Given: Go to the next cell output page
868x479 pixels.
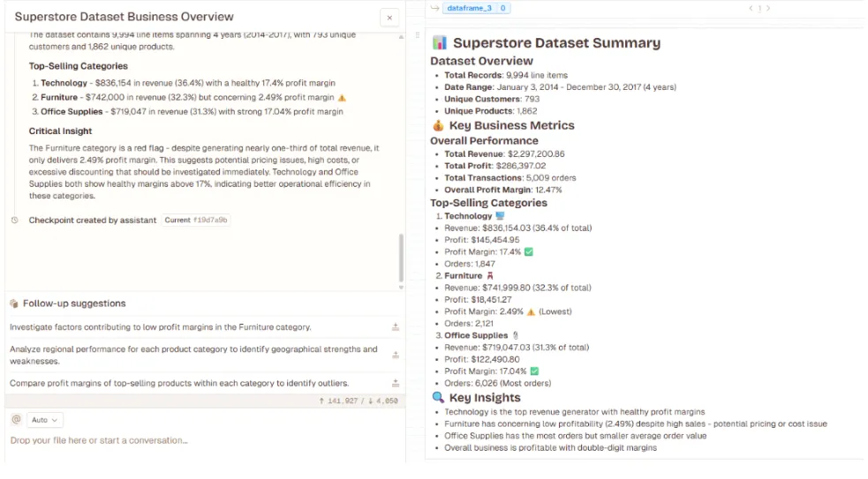Looking at the screenshot, I should pyautogui.click(x=768, y=8).
